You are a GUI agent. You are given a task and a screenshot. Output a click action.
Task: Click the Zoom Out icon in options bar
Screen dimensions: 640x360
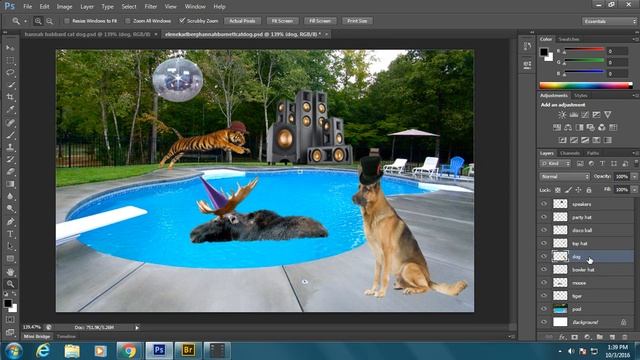point(49,21)
